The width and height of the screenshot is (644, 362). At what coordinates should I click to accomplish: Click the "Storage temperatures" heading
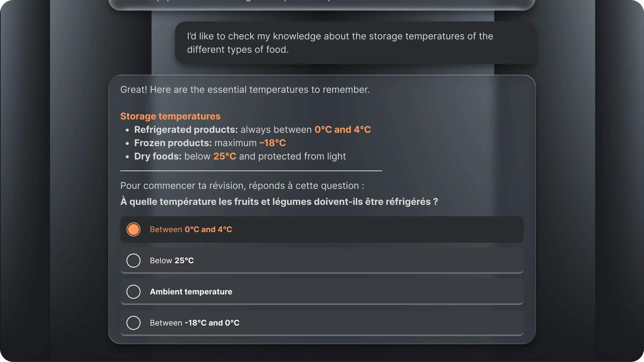(x=170, y=116)
